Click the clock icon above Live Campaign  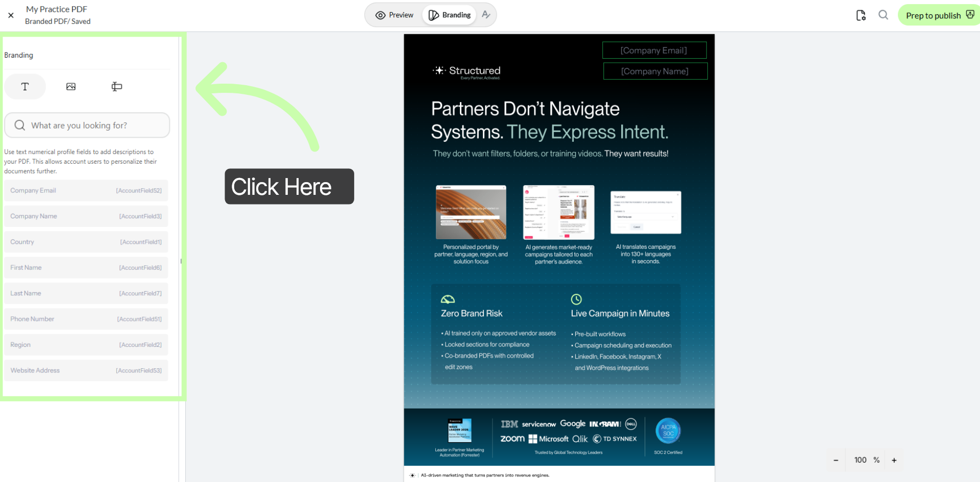(x=576, y=299)
